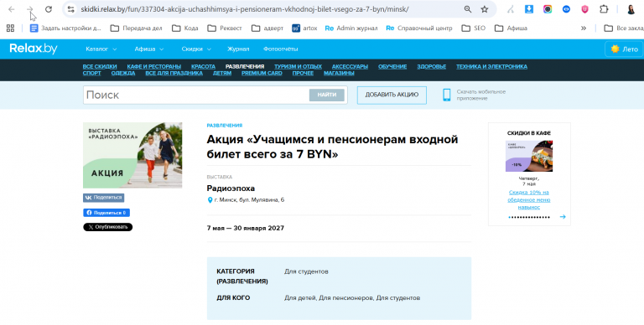Open the 'Кода' bookmark folder
This screenshot has height=325, width=644.
[184, 28]
